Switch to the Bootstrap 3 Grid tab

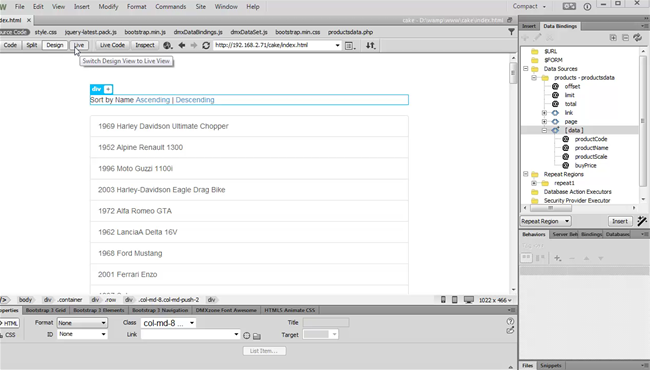coord(46,310)
